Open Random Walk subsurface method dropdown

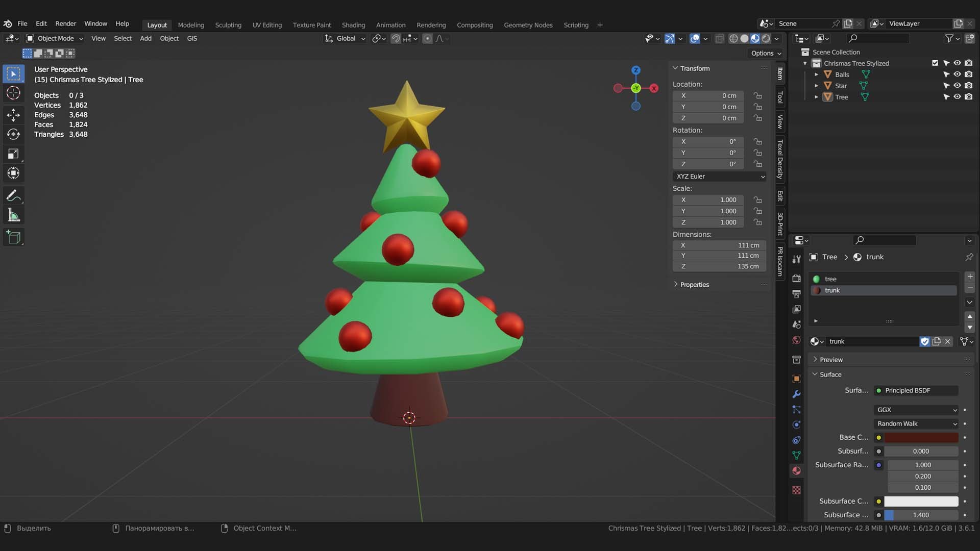pyautogui.click(x=916, y=424)
